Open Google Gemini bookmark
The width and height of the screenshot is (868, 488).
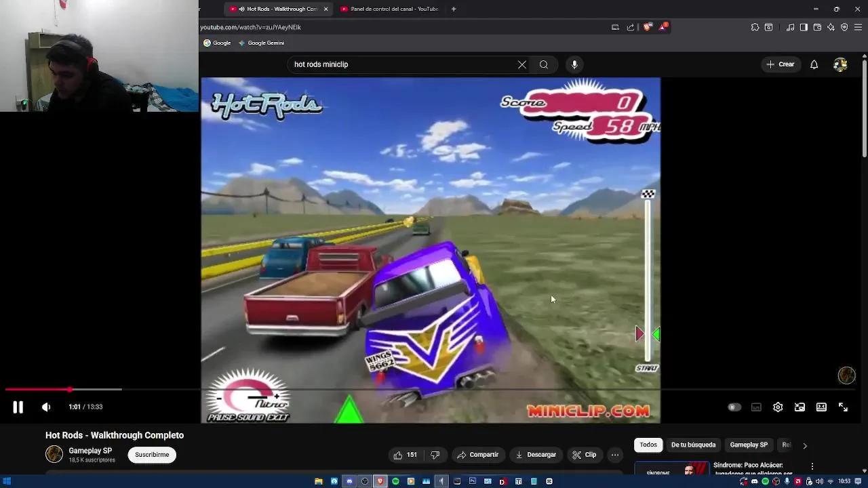point(261,43)
